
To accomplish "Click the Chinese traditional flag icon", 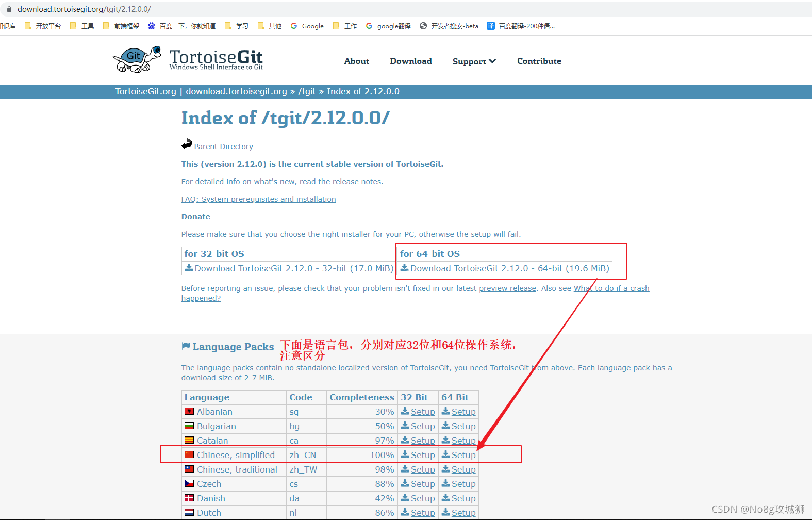I will 189,469.
